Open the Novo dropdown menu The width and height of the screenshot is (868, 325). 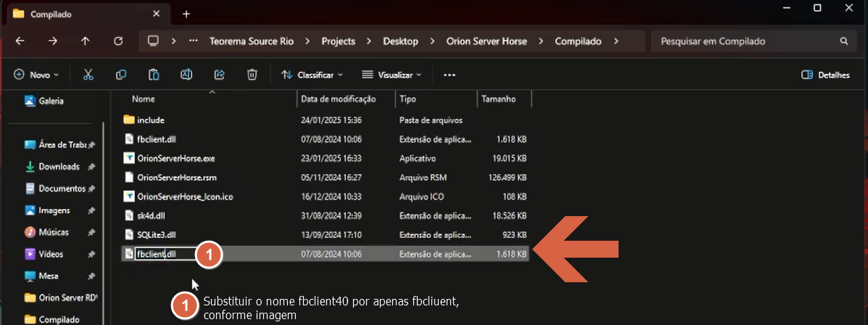pyautogui.click(x=36, y=75)
